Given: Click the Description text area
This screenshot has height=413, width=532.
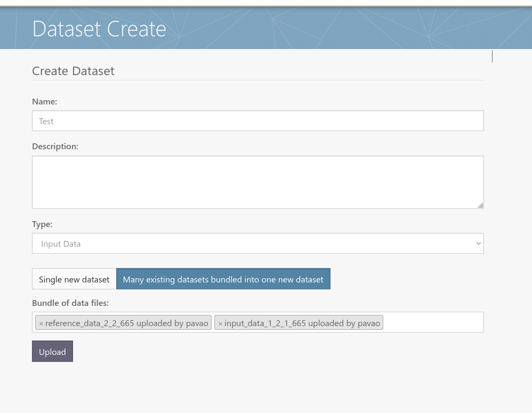Looking at the screenshot, I should click(x=258, y=182).
